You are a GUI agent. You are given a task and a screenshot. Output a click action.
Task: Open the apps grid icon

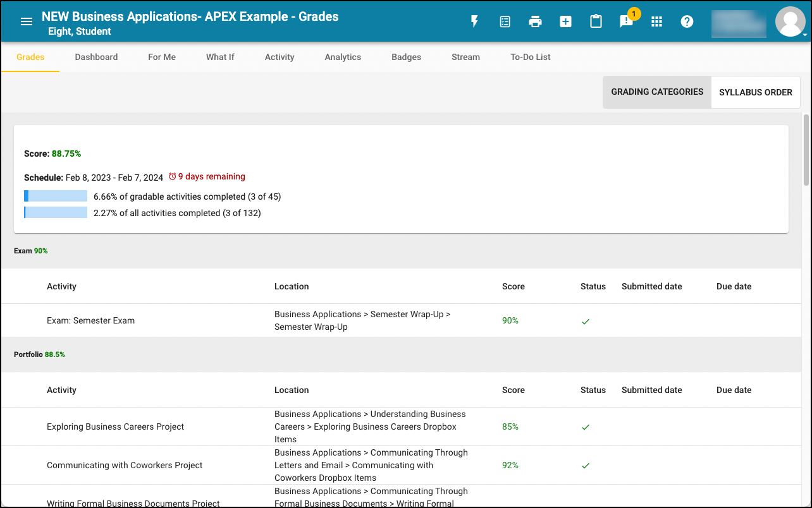[656, 21]
